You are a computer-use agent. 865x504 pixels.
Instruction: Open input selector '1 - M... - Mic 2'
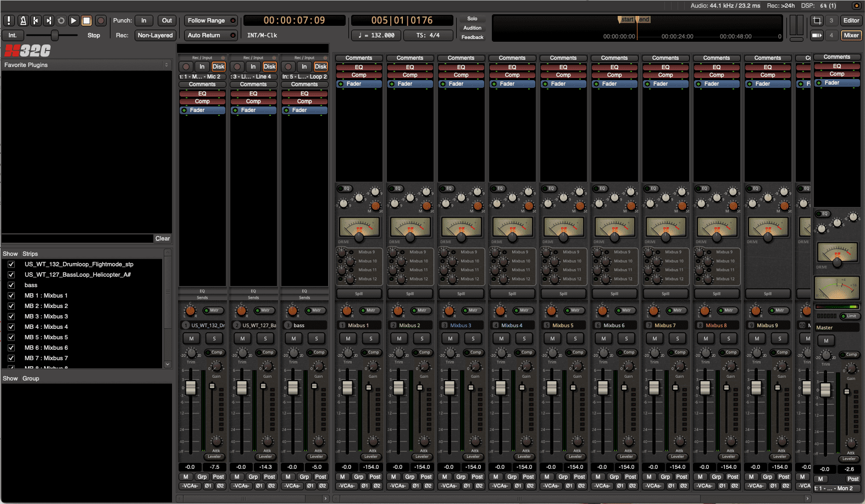[x=202, y=76]
